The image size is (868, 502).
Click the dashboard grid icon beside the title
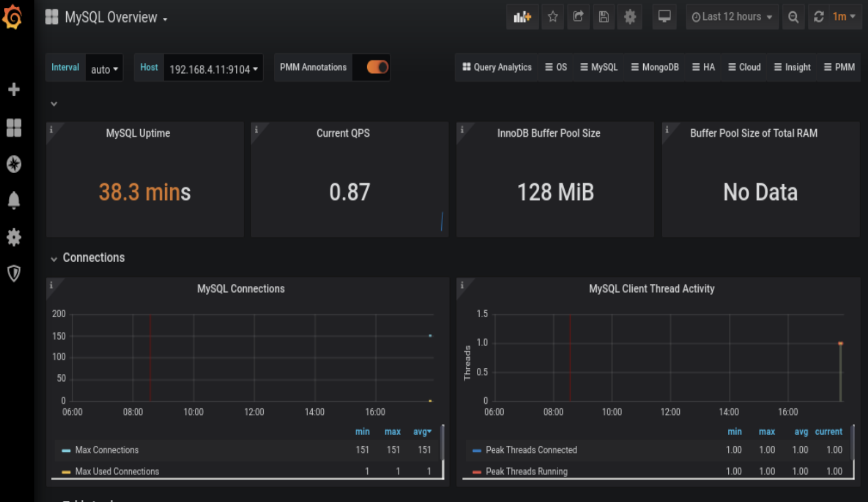(52, 17)
